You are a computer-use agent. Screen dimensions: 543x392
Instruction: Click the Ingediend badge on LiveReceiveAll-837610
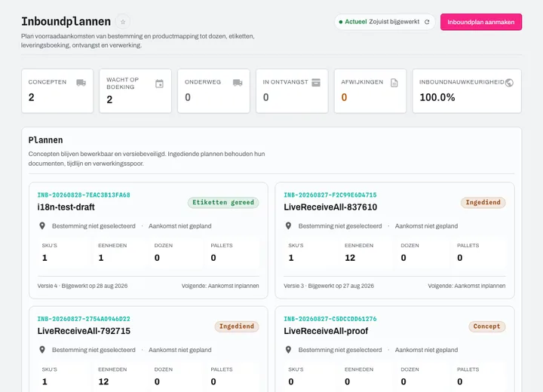[x=483, y=203]
